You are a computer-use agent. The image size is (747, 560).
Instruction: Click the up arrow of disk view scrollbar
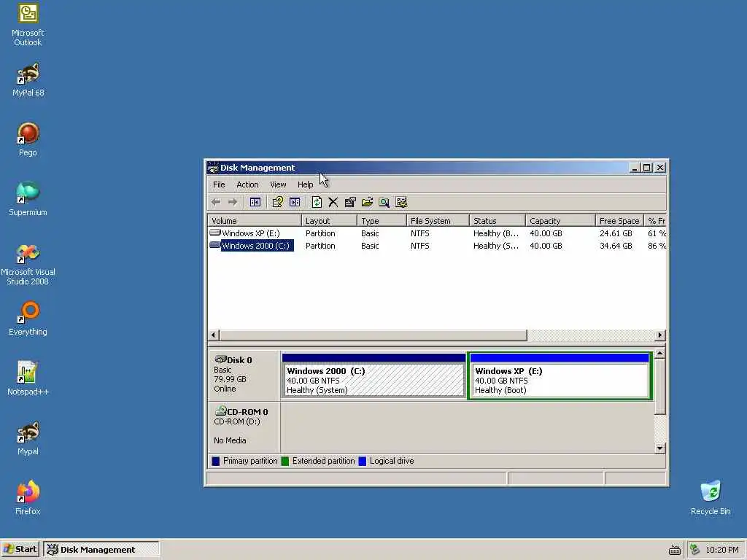pyautogui.click(x=659, y=354)
